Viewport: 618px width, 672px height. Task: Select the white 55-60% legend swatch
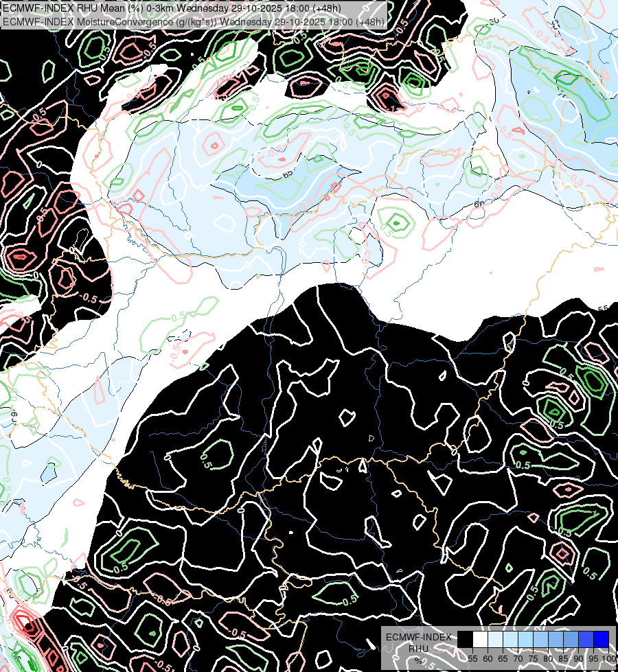click(481, 639)
